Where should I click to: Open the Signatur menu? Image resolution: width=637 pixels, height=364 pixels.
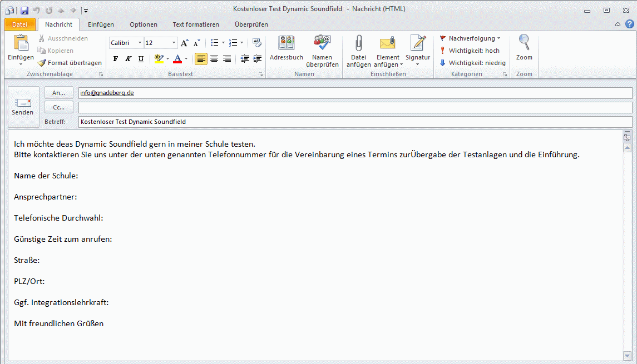pyautogui.click(x=418, y=51)
